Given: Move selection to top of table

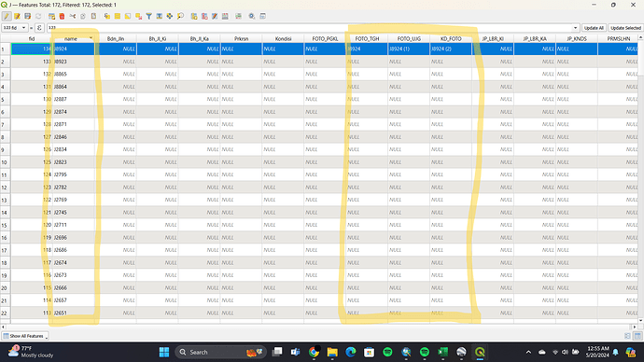Looking at the screenshot, I should 159,17.
